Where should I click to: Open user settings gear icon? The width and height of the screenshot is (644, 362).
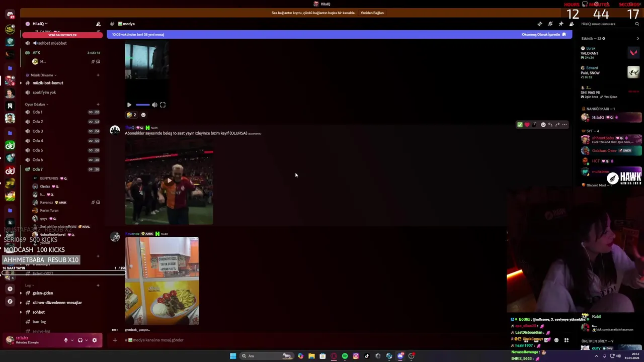(x=94, y=340)
